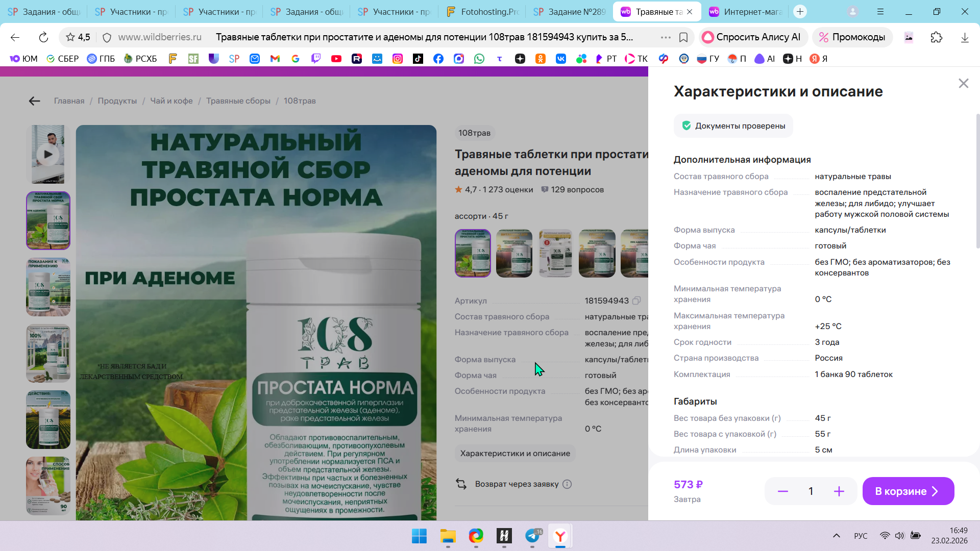Open Характеристики и описание button
980x551 pixels.
(514, 454)
